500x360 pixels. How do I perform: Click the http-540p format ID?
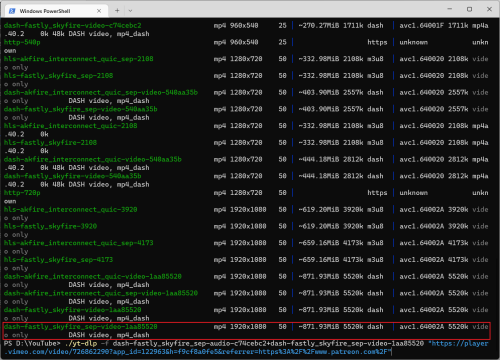click(x=22, y=42)
